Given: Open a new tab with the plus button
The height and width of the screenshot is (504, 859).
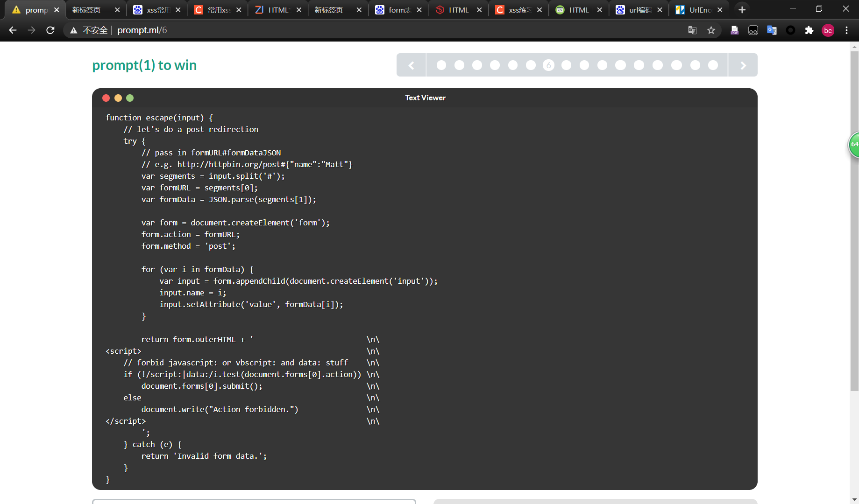Looking at the screenshot, I should click(x=742, y=10).
